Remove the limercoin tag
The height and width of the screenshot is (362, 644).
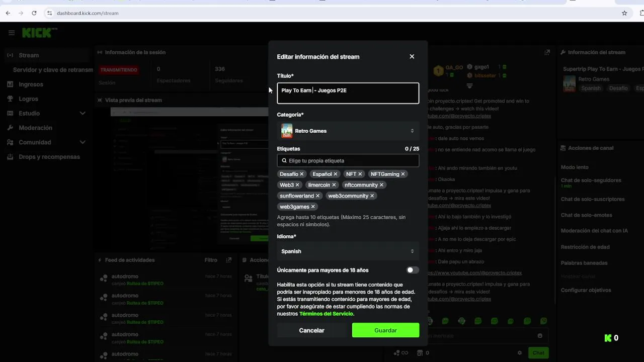point(334,185)
